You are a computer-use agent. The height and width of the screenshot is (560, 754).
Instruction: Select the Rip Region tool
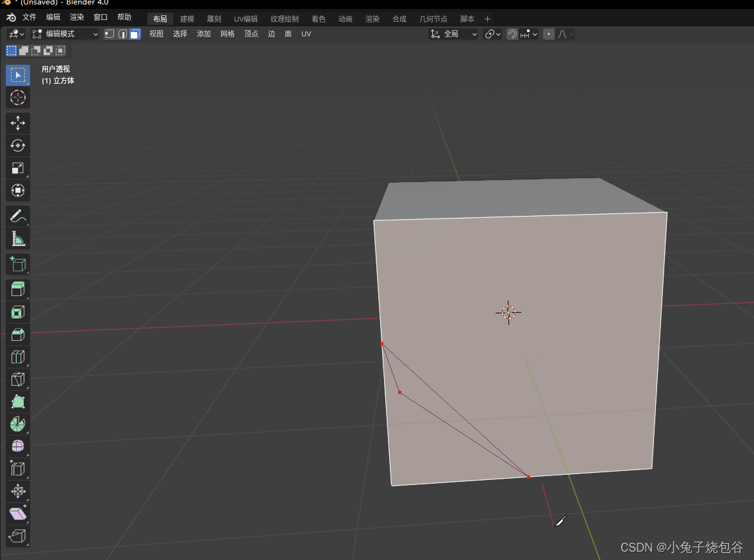18,536
